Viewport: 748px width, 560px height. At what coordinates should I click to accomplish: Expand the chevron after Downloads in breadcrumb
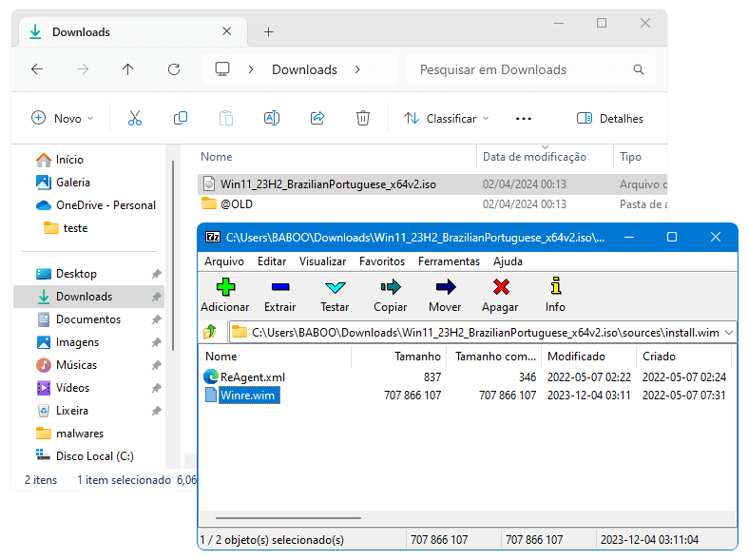[x=357, y=69]
